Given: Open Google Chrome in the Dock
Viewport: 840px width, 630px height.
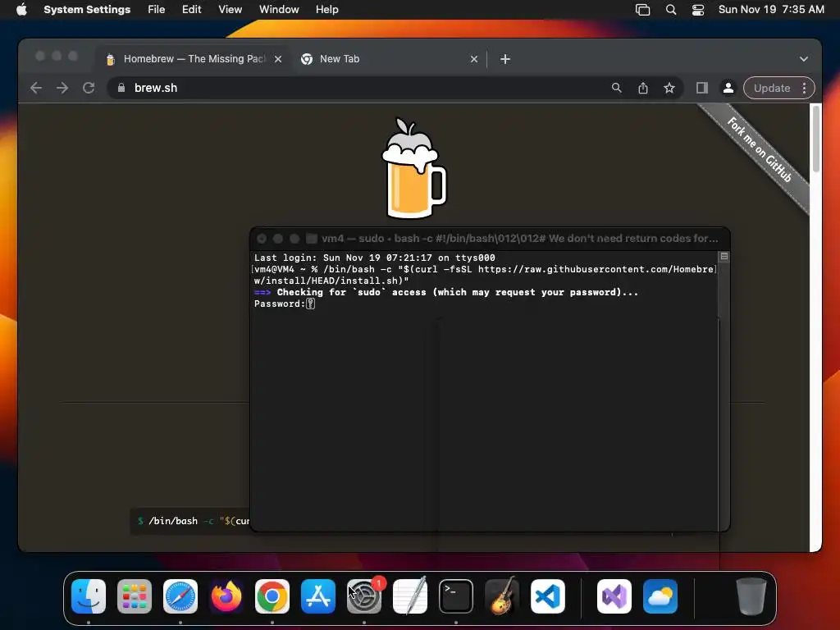Looking at the screenshot, I should (272, 596).
